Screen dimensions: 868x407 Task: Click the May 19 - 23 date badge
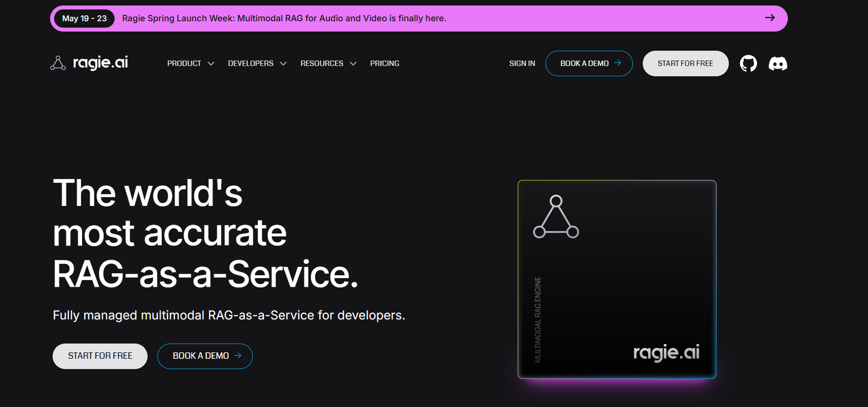coord(84,18)
